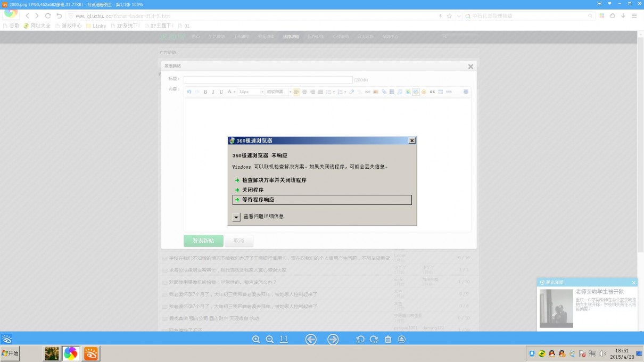Image resolution: width=644 pixels, height=362 pixels.
Task: Close the 腾讯新闻 popup with X
Action: [x=633, y=283]
